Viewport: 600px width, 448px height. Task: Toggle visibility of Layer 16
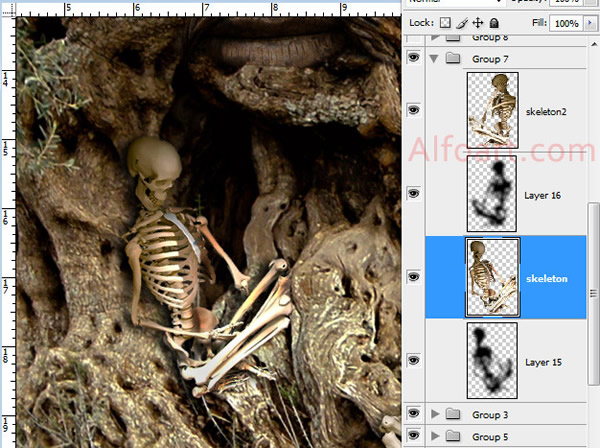click(415, 193)
